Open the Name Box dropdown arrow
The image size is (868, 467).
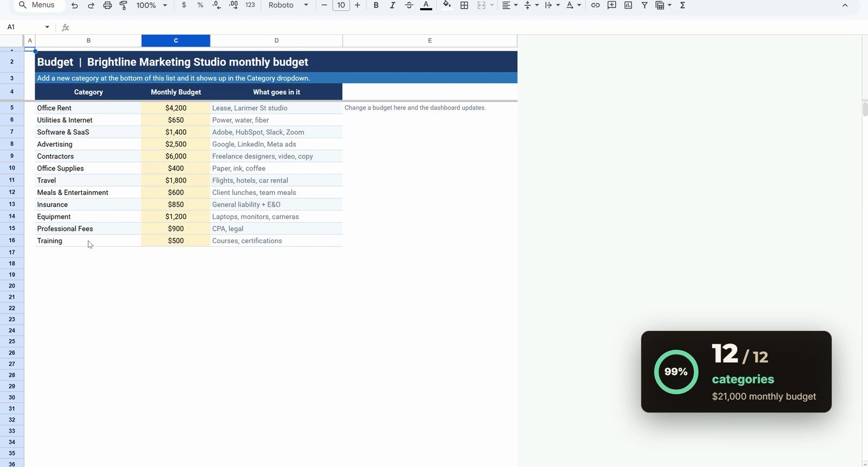point(47,27)
